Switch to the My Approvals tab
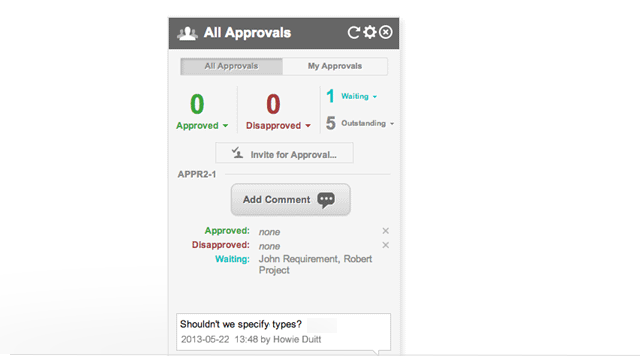The height and width of the screenshot is (360, 640). (x=335, y=66)
